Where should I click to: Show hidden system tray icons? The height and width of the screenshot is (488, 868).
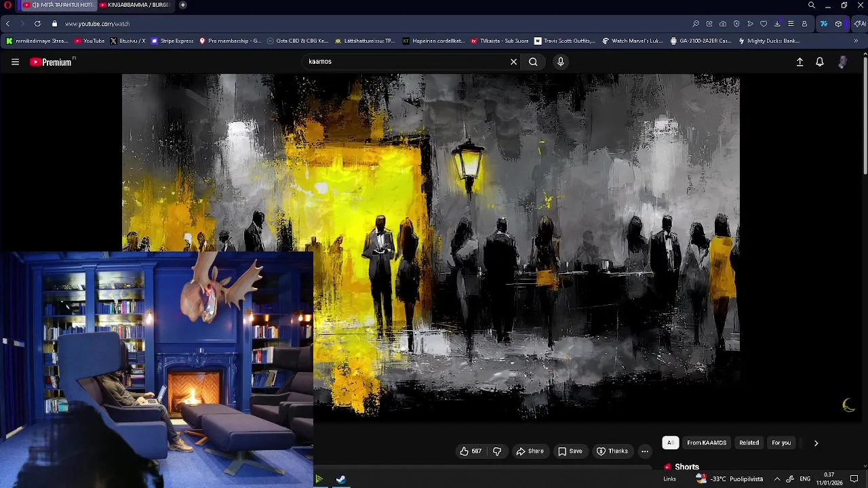(777, 479)
